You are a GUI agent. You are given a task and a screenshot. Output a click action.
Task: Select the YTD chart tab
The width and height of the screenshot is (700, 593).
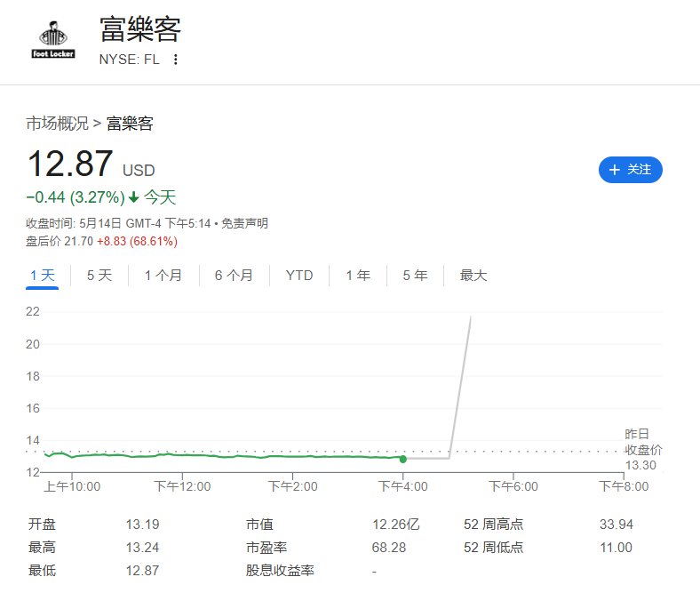point(299,276)
